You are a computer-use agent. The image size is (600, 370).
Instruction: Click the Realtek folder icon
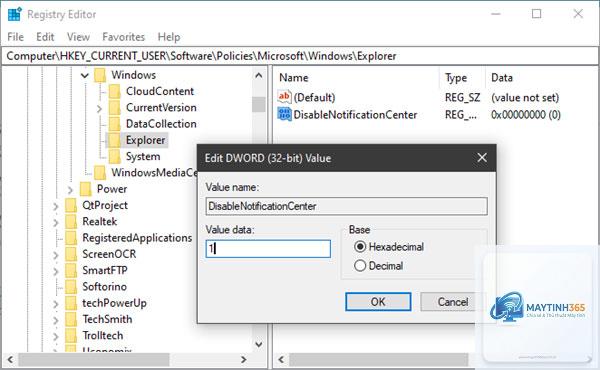click(x=71, y=222)
